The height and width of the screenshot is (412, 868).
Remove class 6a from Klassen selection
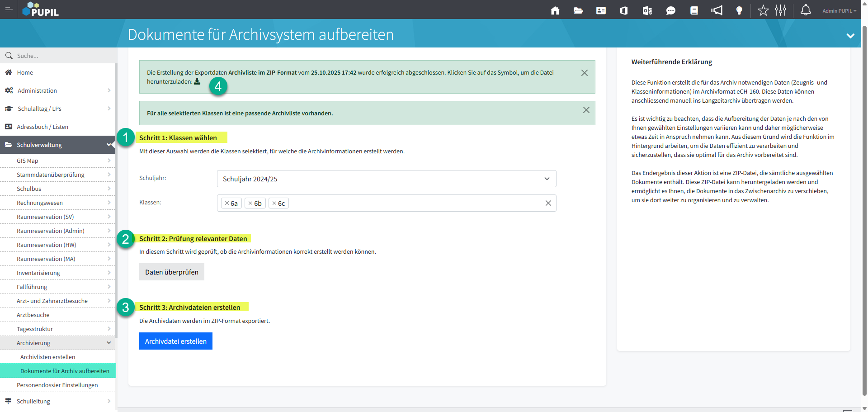[227, 204]
